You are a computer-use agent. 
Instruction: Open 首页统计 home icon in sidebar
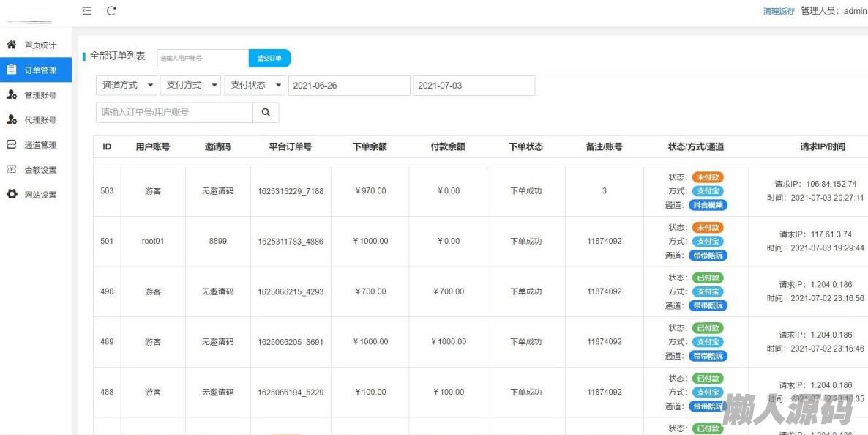(12, 45)
